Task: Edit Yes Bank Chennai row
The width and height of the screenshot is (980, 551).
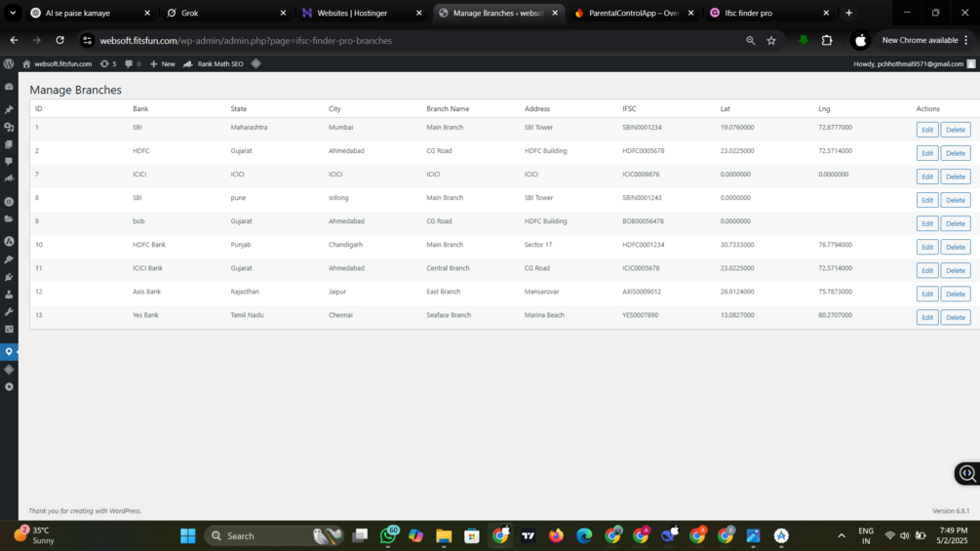Action: [x=927, y=317]
